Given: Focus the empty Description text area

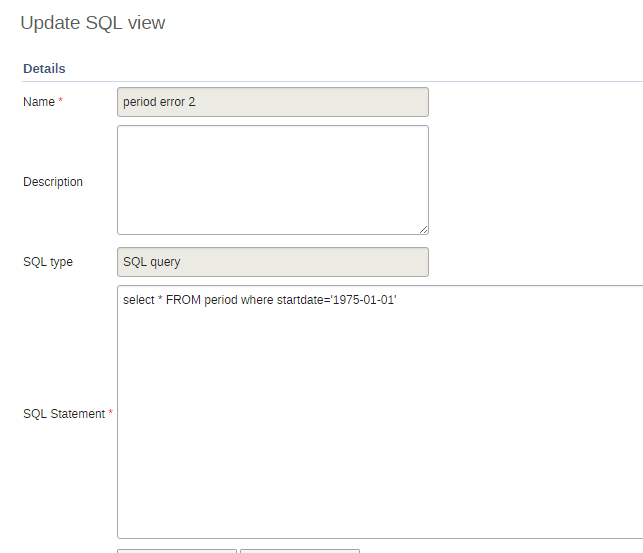Looking at the screenshot, I should [272, 180].
